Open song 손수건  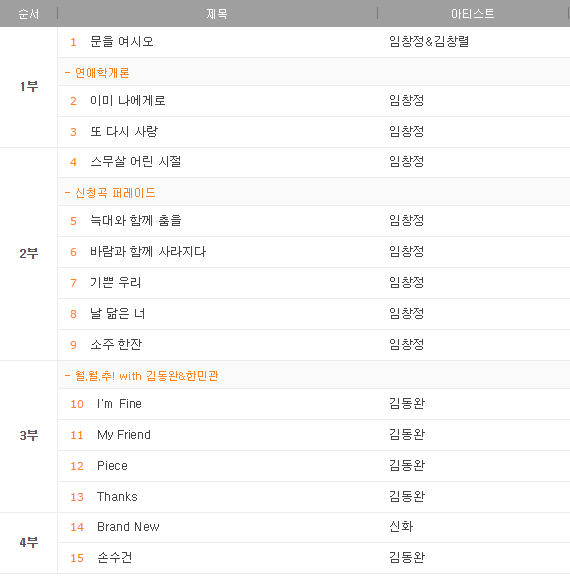[114, 557]
